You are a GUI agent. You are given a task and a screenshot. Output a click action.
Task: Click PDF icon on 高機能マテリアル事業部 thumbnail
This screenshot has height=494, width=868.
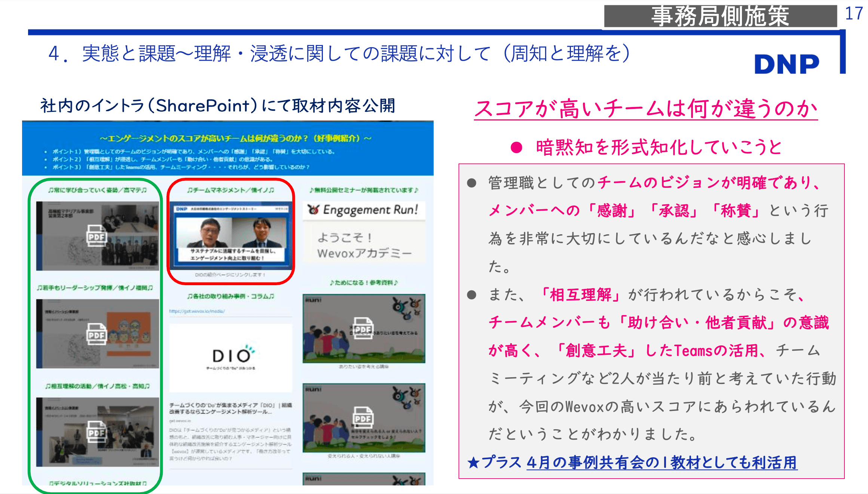click(x=97, y=235)
